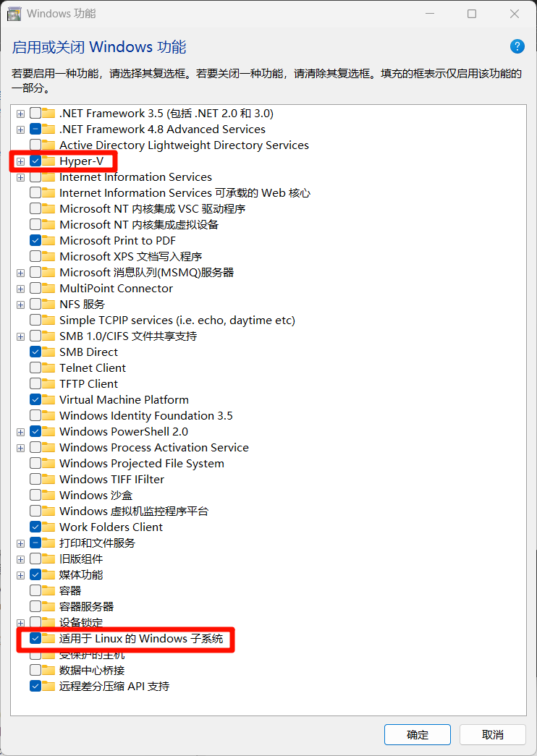
Task: Click the Windows 沙盒 folder icon
Action: click(48, 495)
